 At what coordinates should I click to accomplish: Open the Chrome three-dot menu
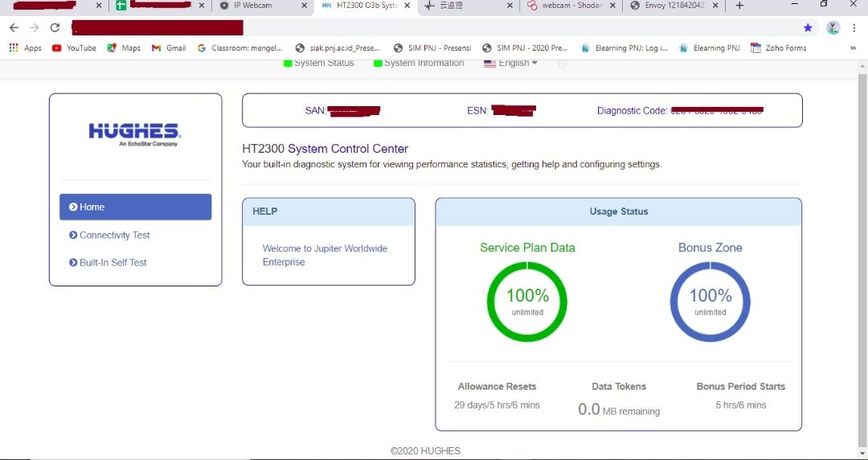(x=854, y=27)
